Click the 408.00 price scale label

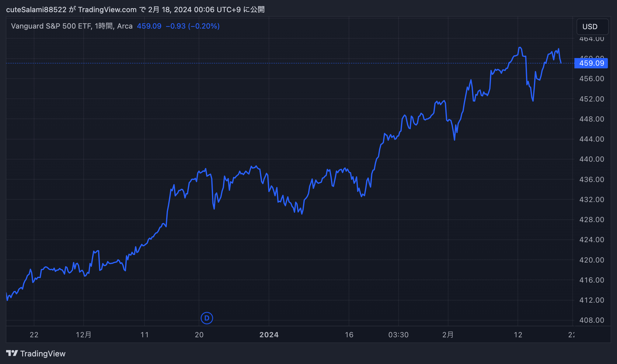coord(591,320)
